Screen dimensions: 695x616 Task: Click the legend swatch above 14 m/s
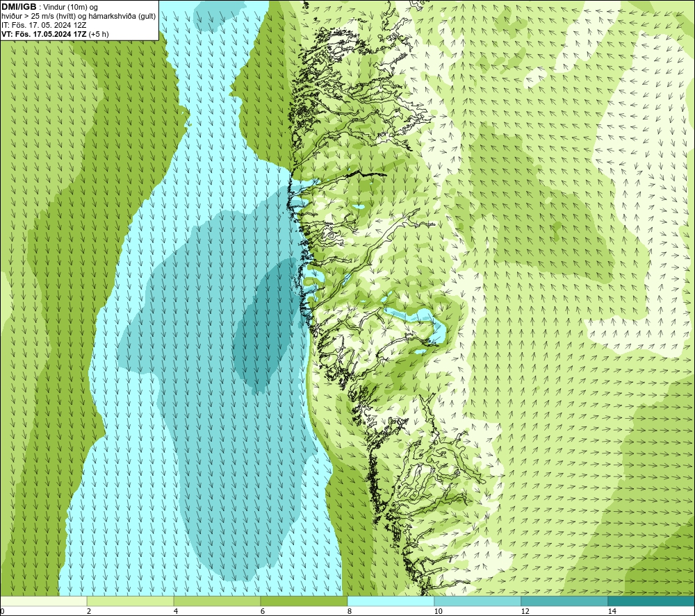[652, 601]
